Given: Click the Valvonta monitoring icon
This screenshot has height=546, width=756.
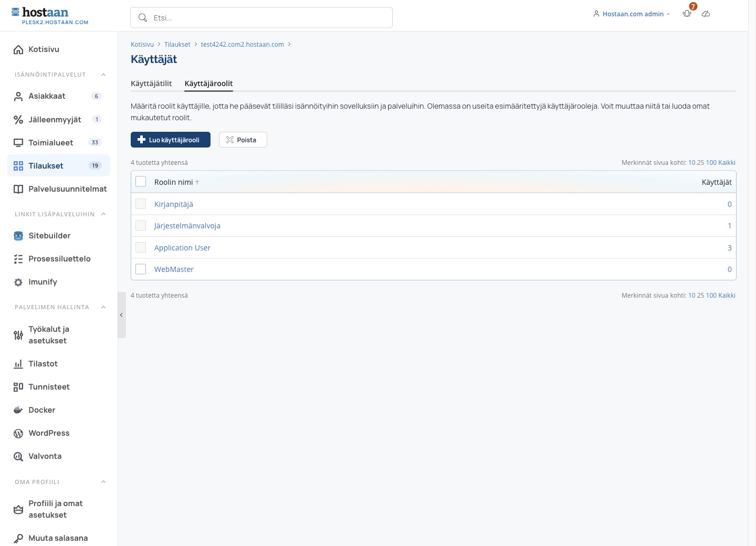Looking at the screenshot, I should [18, 456].
